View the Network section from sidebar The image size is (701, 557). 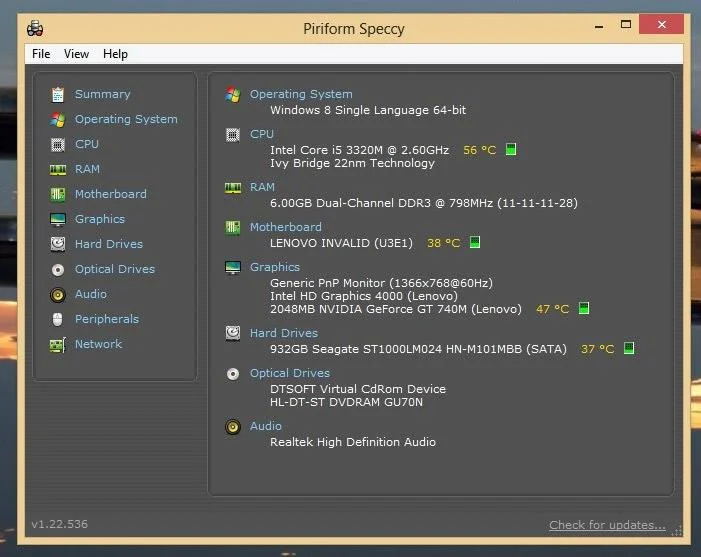point(98,345)
